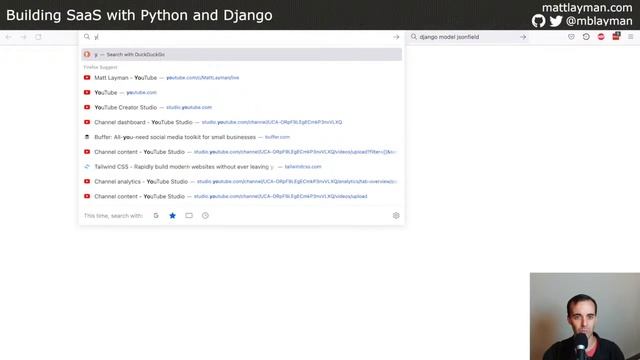The height and width of the screenshot is (360, 640).
Task: Click the Buffer favicon in the suggestions
Action: (87, 137)
